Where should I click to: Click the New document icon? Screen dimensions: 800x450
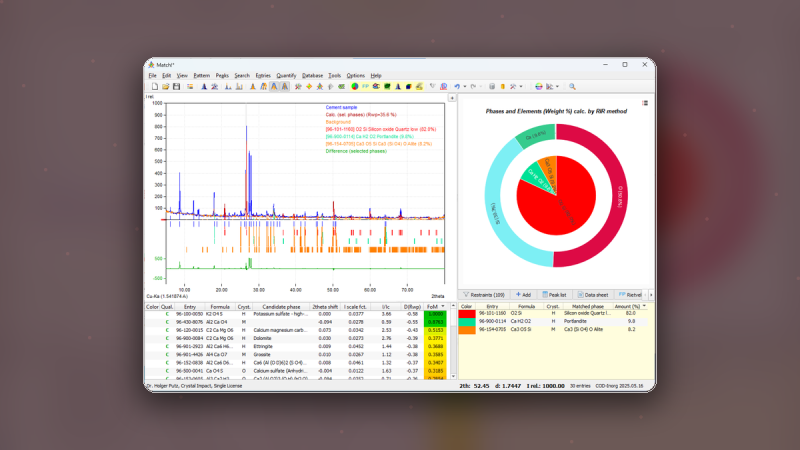point(155,87)
